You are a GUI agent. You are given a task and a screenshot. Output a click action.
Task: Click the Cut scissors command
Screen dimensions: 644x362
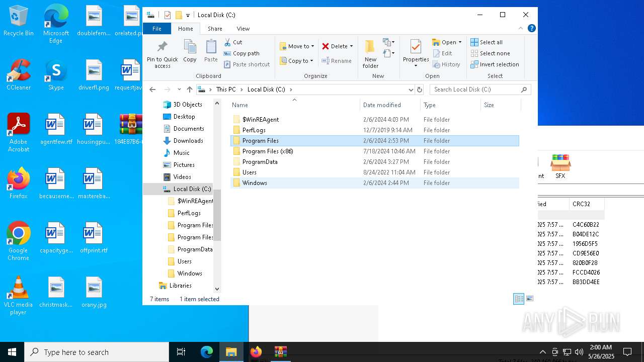[x=233, y=42]
